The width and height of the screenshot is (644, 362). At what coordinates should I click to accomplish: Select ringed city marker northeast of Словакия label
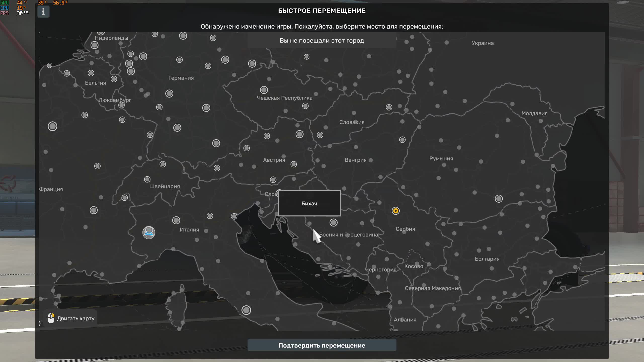point(389,107)
